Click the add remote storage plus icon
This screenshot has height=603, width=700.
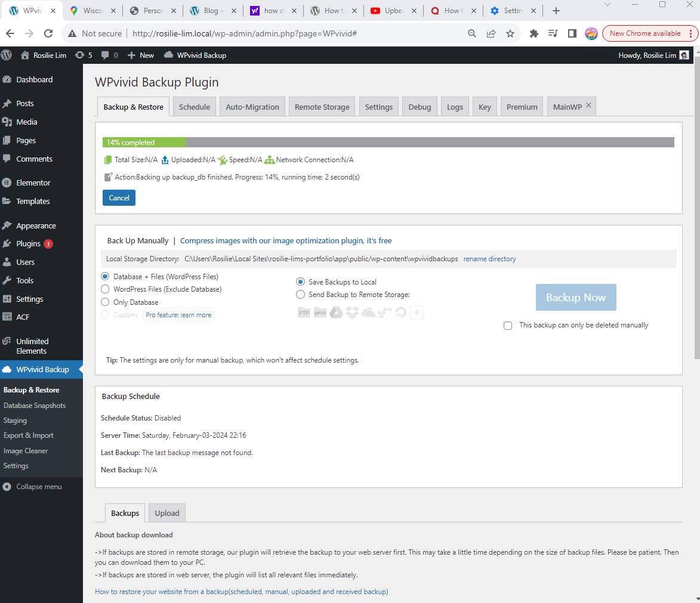point(417,313)
